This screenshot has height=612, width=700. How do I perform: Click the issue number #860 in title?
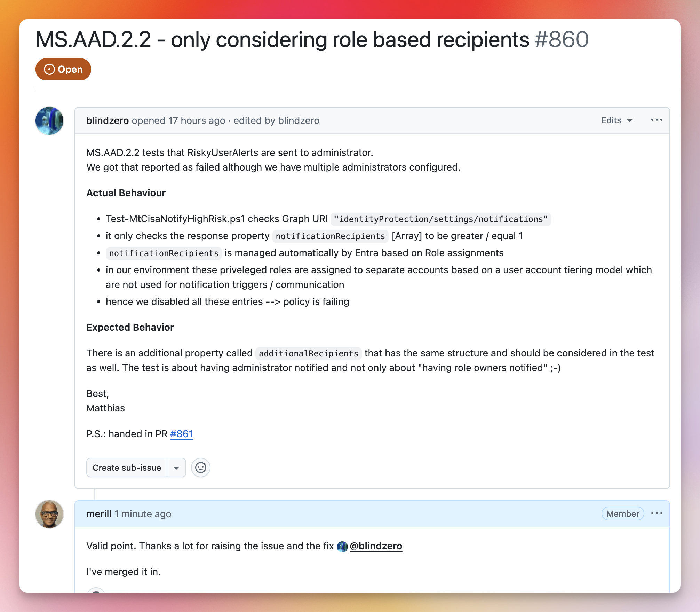[562, 39]
